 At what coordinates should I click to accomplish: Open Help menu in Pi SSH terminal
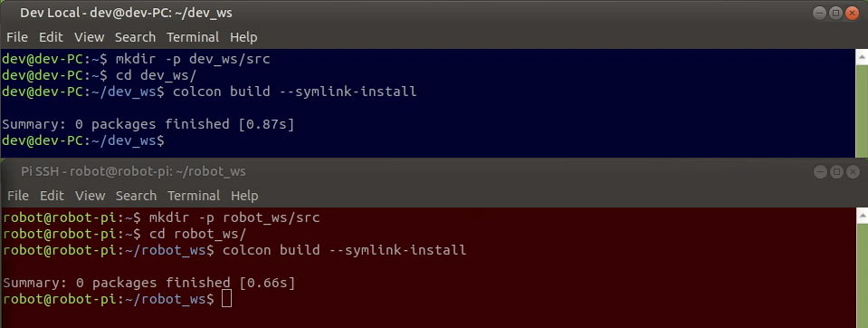(x=244, y=196)
